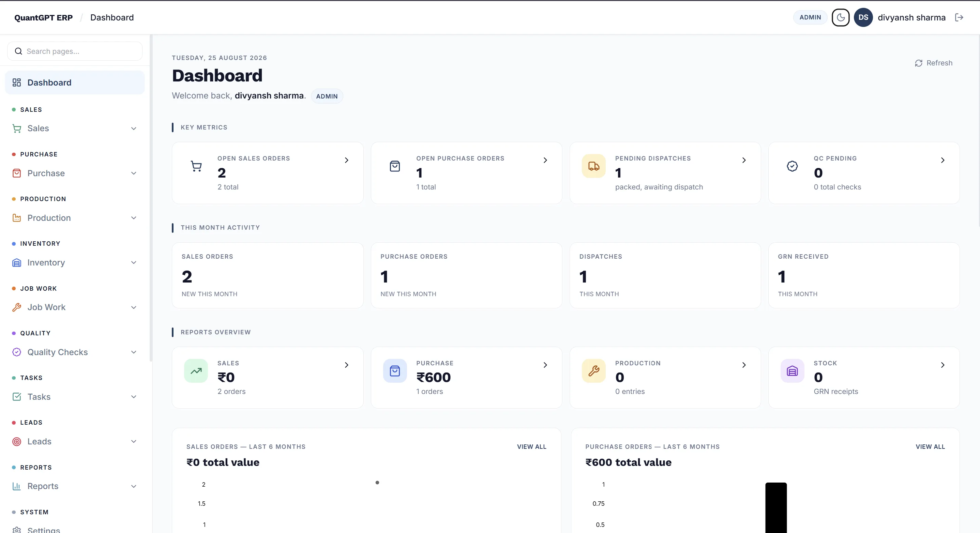Expand the Leads sidebar chevron
The height and width of the screenshot is (533, 980).
[134, 442]
